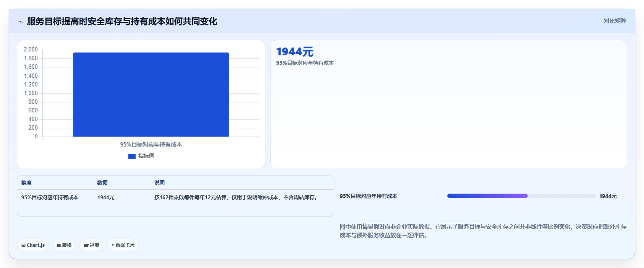This screenshot has height=268, width=644.
Task: Click the 进度 tag chip
Action: click(x=91, y=245)
